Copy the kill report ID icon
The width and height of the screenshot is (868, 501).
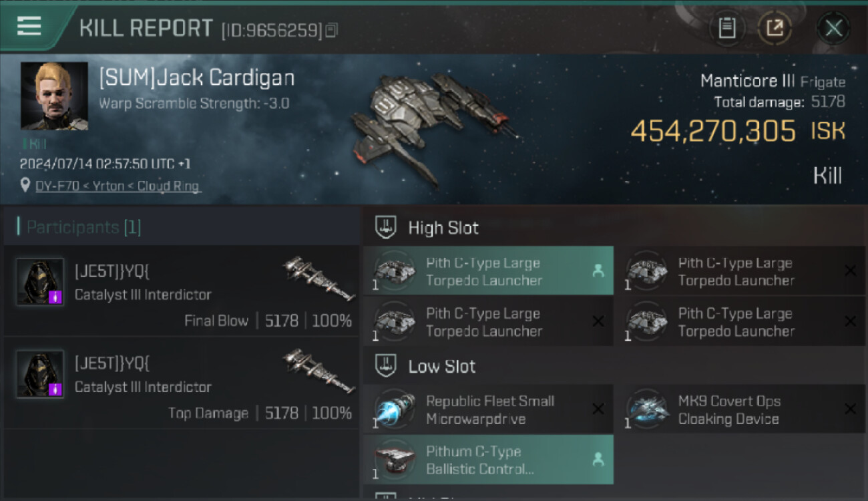pos(332,30)
